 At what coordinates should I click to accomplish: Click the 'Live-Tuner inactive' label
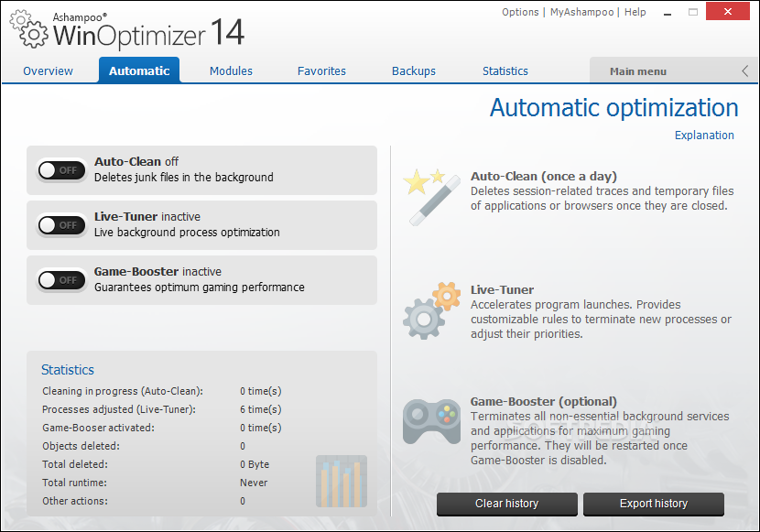147,217
